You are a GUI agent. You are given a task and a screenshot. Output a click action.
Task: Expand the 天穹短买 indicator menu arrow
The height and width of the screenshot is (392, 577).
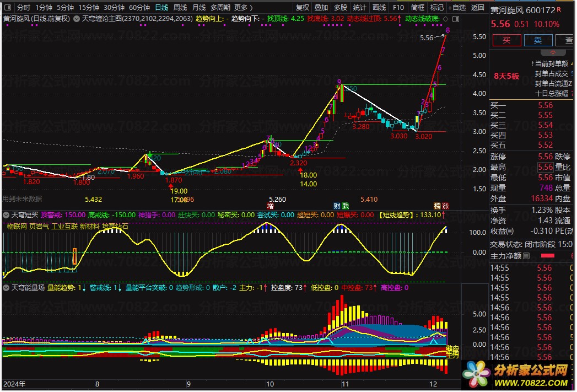coord(6,214)
